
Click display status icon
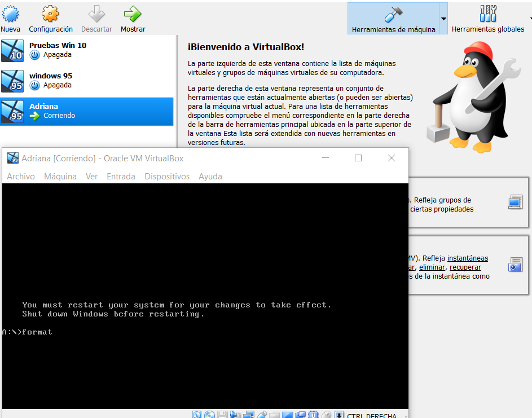click(287, 415)
